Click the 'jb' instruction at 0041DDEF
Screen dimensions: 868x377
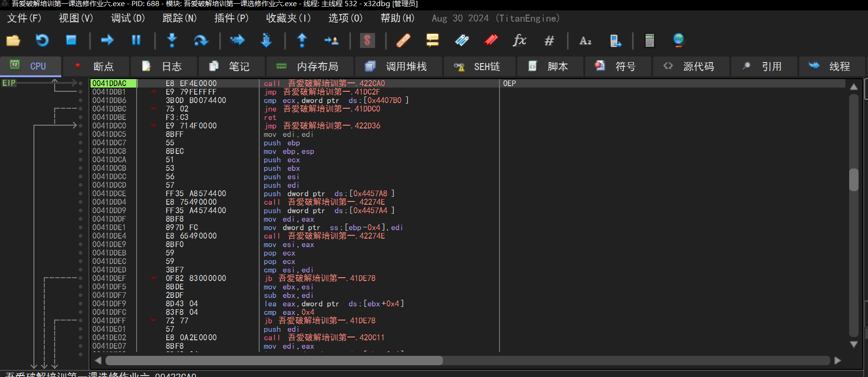[x=319, y=278]
